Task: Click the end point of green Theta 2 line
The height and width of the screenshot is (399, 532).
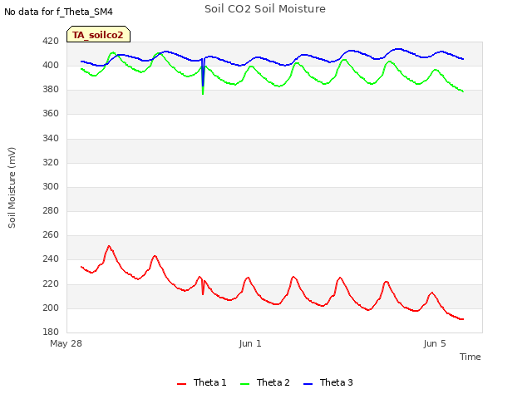Action: (463, 91)
